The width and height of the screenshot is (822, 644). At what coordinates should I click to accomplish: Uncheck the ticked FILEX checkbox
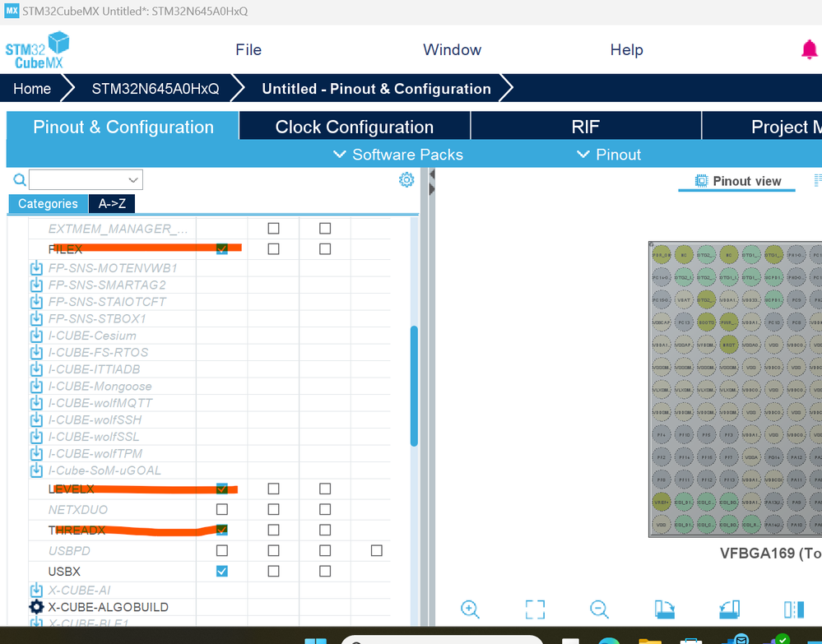point(222,248)
